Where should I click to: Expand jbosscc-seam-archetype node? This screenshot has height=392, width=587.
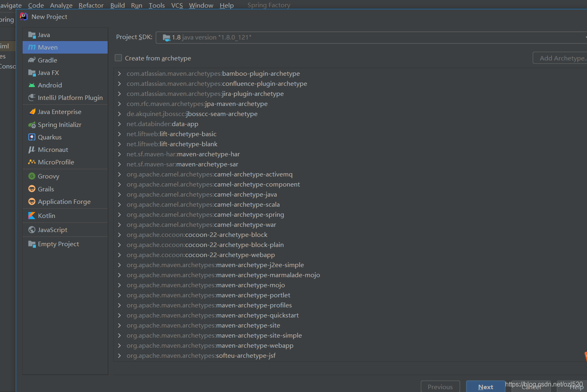coord(119,114)
